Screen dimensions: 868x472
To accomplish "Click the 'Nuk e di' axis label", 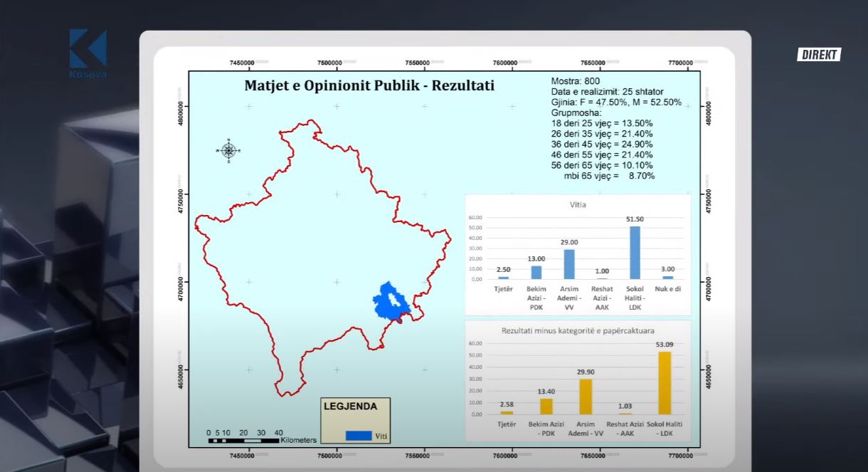I will 667,289.
